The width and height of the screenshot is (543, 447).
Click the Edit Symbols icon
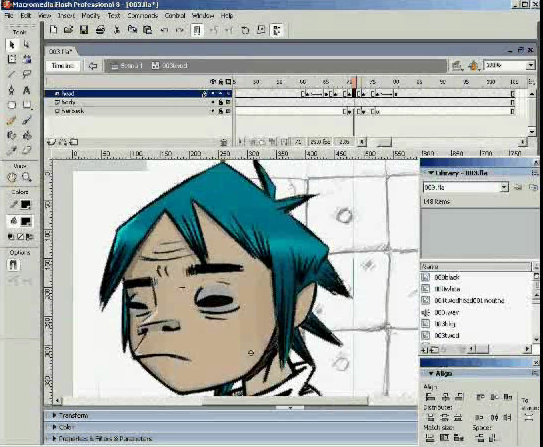[473, 65]
